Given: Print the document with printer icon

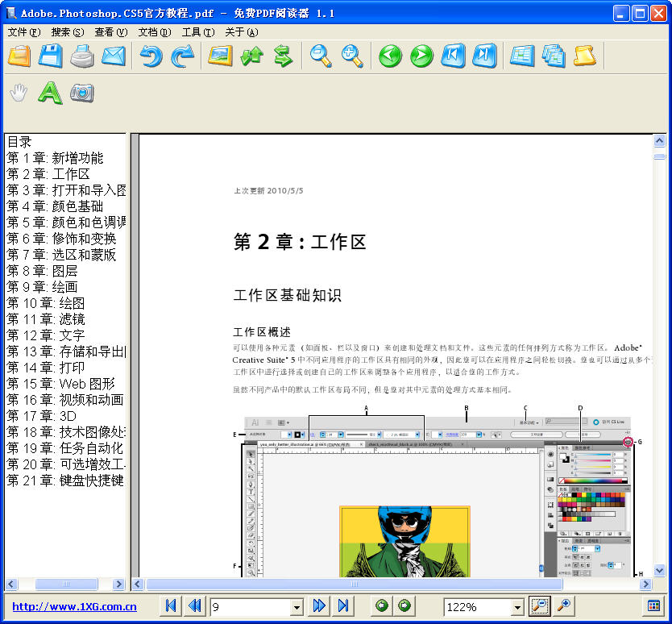Looking at the screenshot, I should [x=82, y=56].
